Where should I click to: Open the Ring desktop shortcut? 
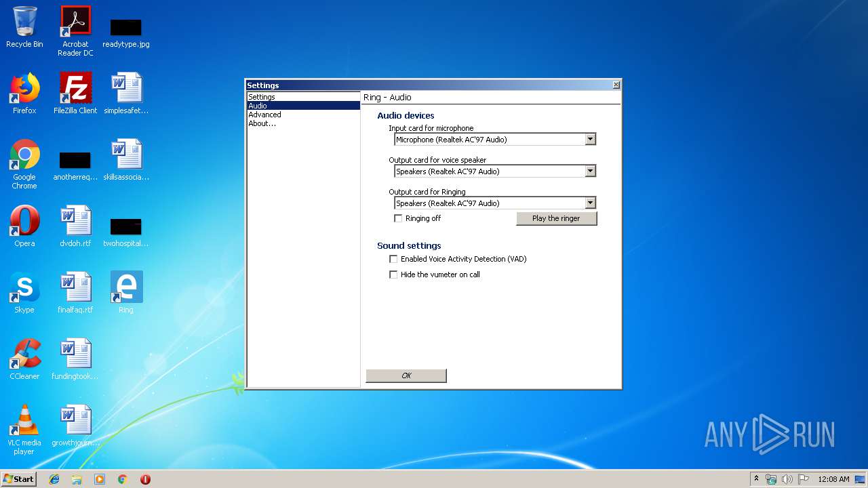pyautogui.click(x=126, y=293)
